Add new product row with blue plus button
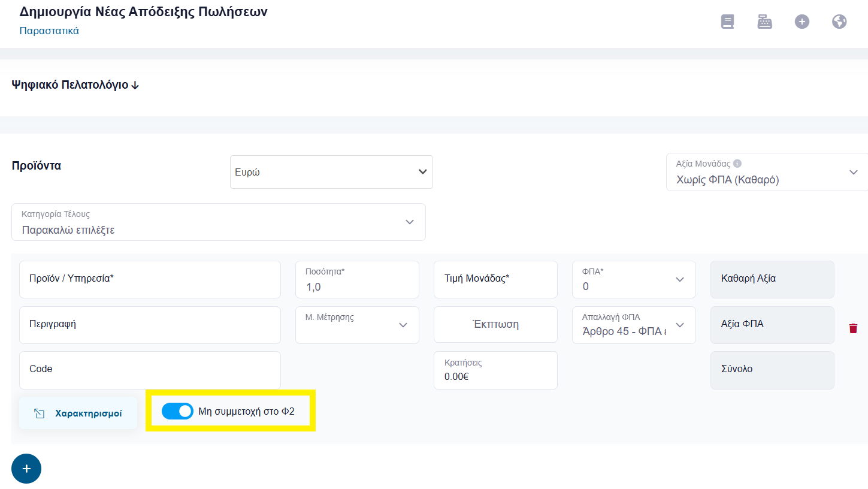Viewport: 868px width, 489px height. tap(26, 469)
